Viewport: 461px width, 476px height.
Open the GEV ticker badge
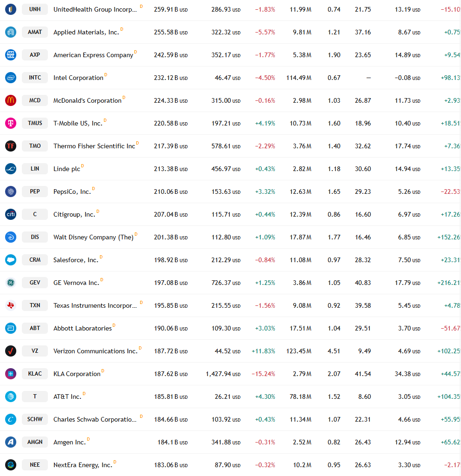click(x=35, y=282)
